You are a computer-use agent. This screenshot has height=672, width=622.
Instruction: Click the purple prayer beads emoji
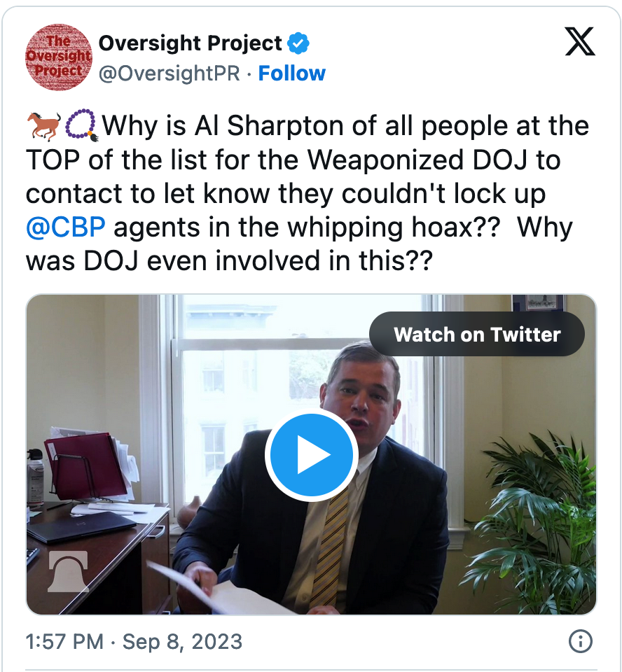[x=81, y=125]
